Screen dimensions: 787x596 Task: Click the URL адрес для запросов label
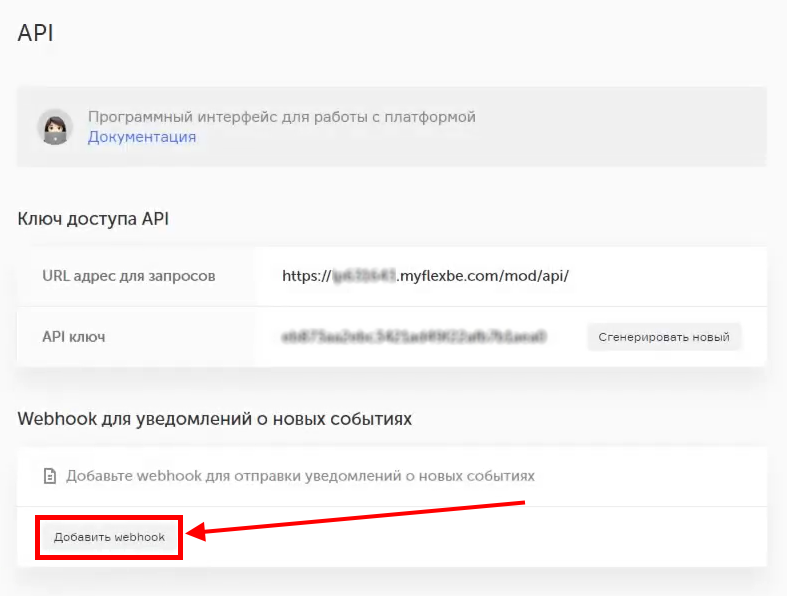click(128, 275)
